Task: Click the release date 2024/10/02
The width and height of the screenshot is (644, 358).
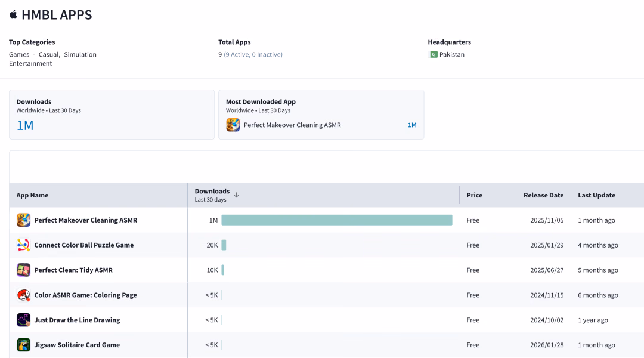Action: tap(547, 320)
